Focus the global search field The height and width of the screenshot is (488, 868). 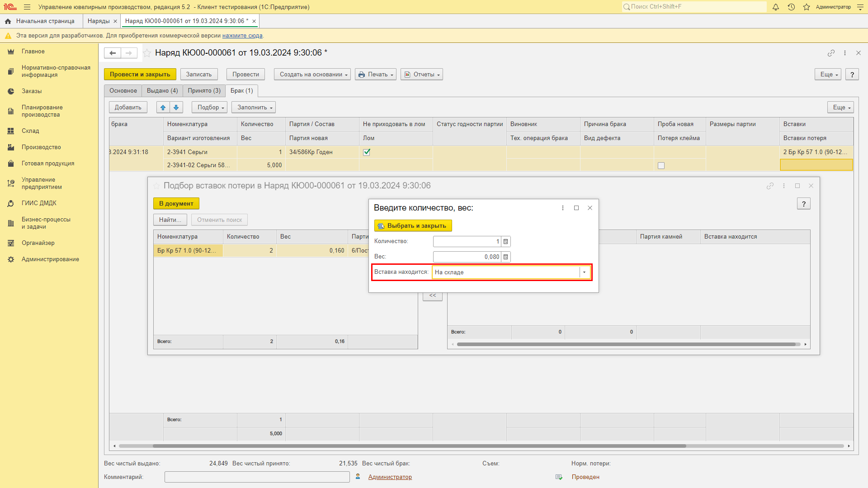click(x=694, y=7)
